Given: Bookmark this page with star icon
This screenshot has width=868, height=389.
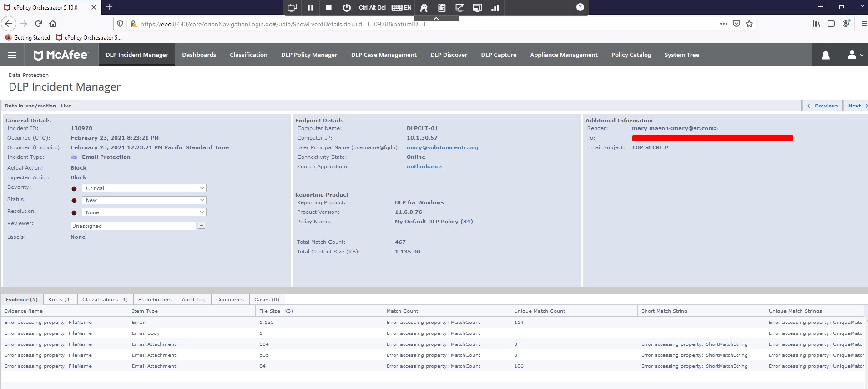Looking at the screenshot, I should click(x=749, y=24).
